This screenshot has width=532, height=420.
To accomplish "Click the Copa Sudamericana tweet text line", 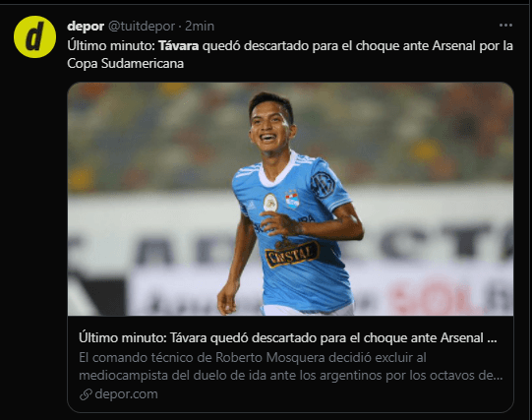I will click(x=125, y=63).
